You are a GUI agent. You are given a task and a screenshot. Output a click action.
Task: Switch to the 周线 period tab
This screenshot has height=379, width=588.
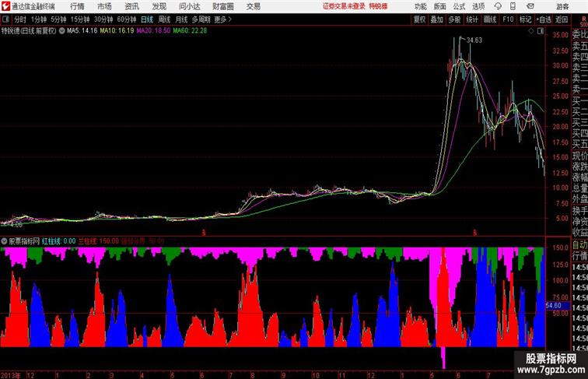pyautogui.click(x=164, y=19)
